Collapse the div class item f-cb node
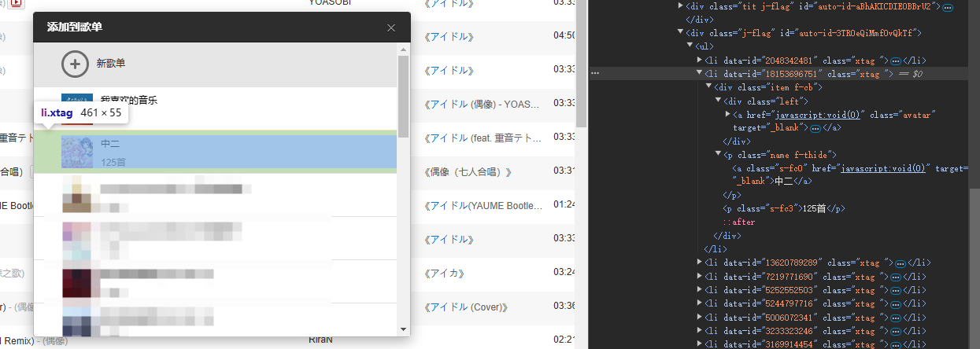980x349 pixels. 709,86
